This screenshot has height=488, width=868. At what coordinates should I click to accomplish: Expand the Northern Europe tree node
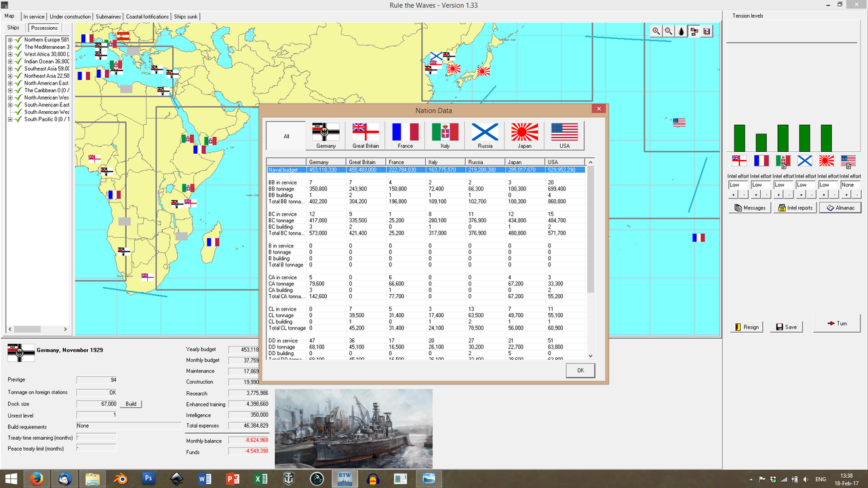tap(9, 39)
